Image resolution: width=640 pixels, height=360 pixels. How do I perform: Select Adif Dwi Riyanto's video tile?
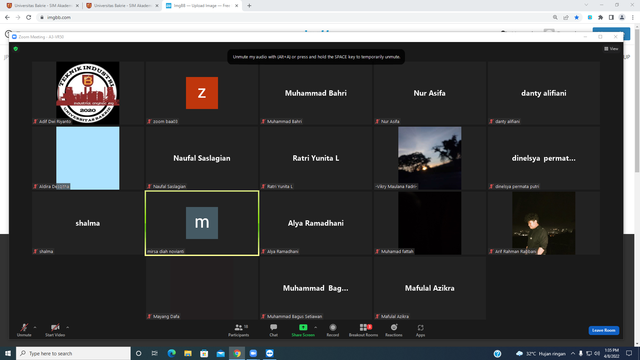pyautogui.click(x=88, y=93)
